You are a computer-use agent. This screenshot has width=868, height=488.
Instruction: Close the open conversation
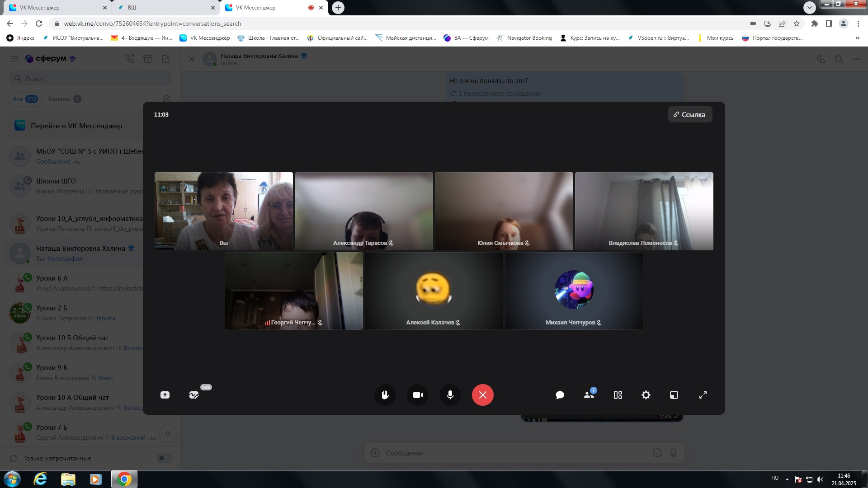tap(192, 59)
